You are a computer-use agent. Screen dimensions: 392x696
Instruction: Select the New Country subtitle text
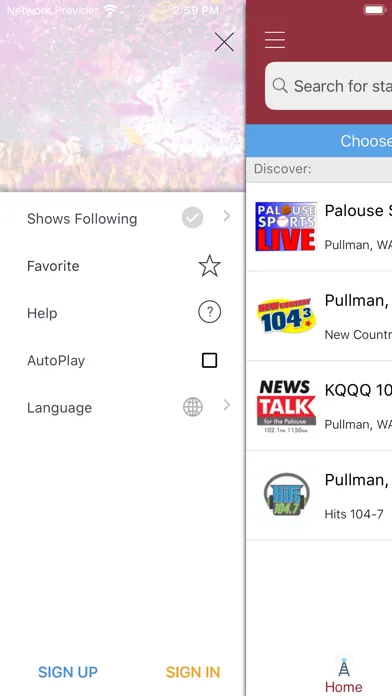pos(358,335)
